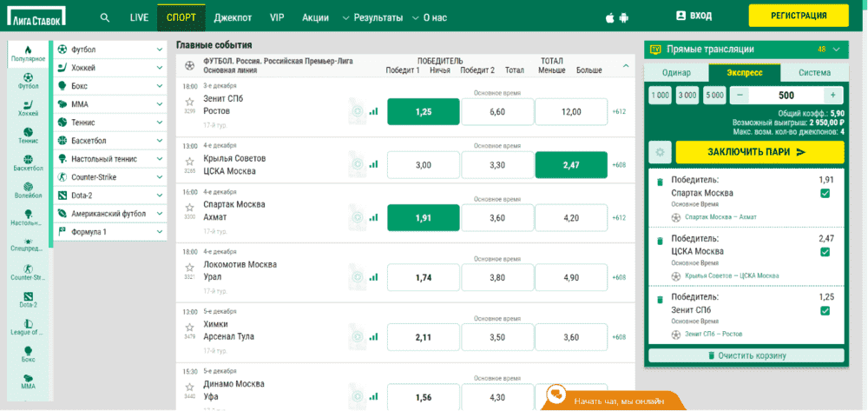Favorite the Зенит СПб – Ростов match star
This screenshot has height=411, width=868.
pyautogui.click(x=190, y=102)
